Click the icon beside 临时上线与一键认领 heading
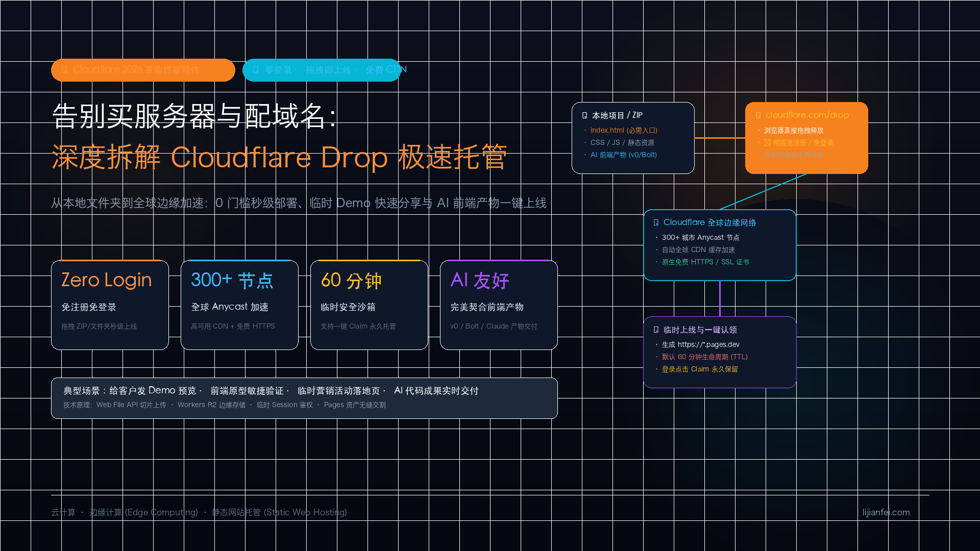The image size is (980, 551). click(x=656, y=330)
